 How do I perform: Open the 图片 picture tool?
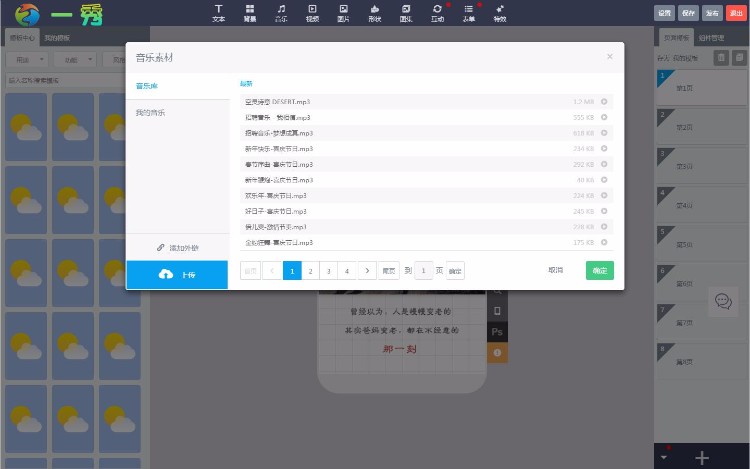343,13
